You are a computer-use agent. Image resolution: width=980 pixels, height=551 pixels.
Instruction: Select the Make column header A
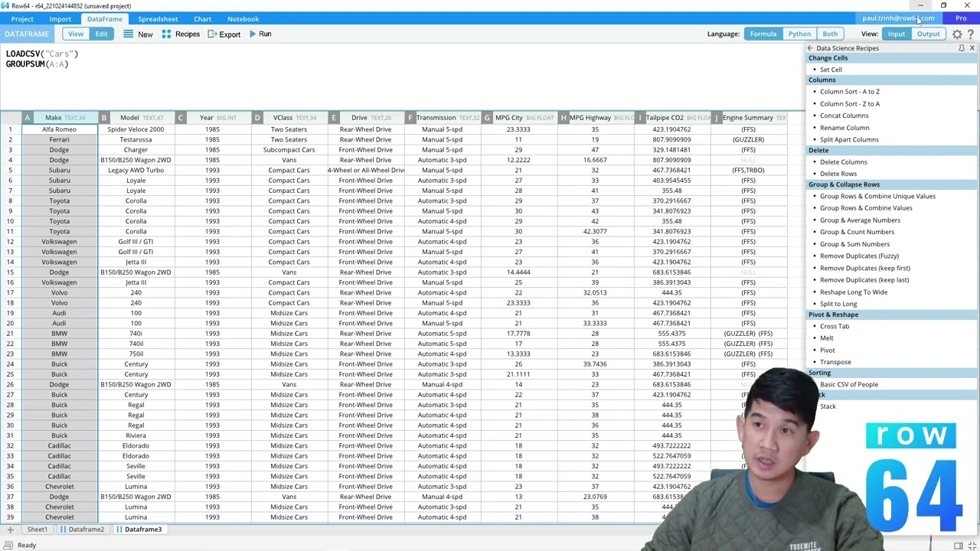point(60,118)
